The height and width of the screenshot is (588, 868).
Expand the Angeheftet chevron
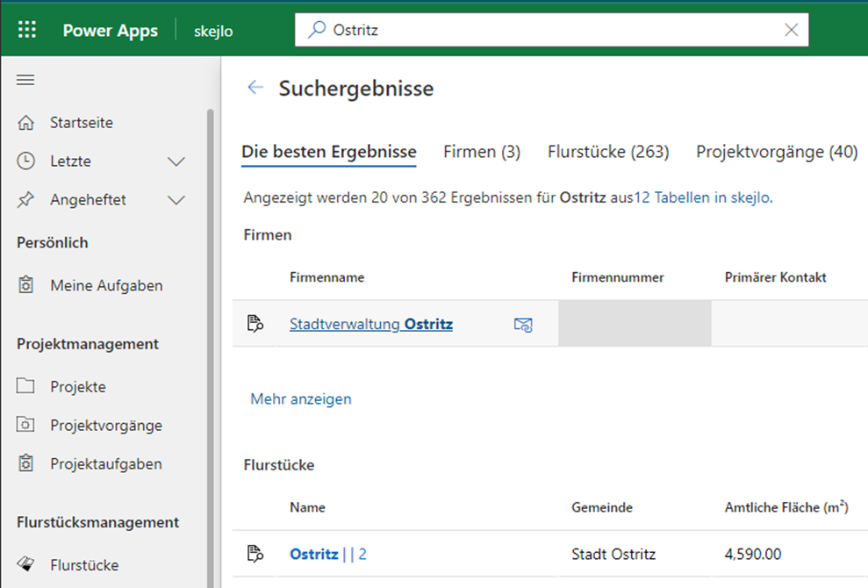point(176,200)
